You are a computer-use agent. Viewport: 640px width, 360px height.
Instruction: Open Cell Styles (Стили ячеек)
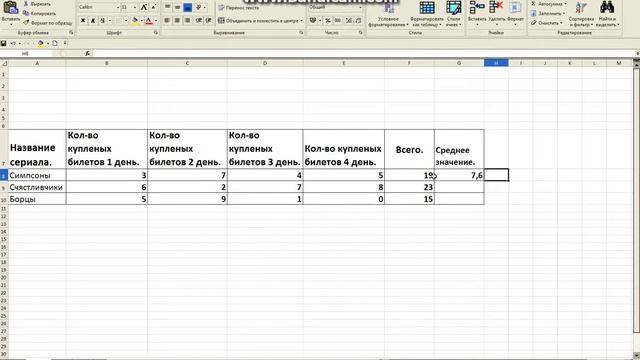click(453, 14)
